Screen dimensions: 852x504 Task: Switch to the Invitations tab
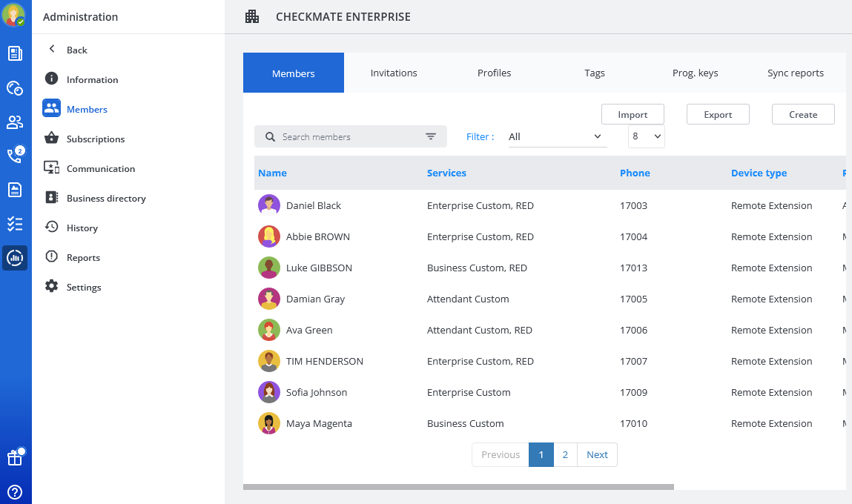394,73
